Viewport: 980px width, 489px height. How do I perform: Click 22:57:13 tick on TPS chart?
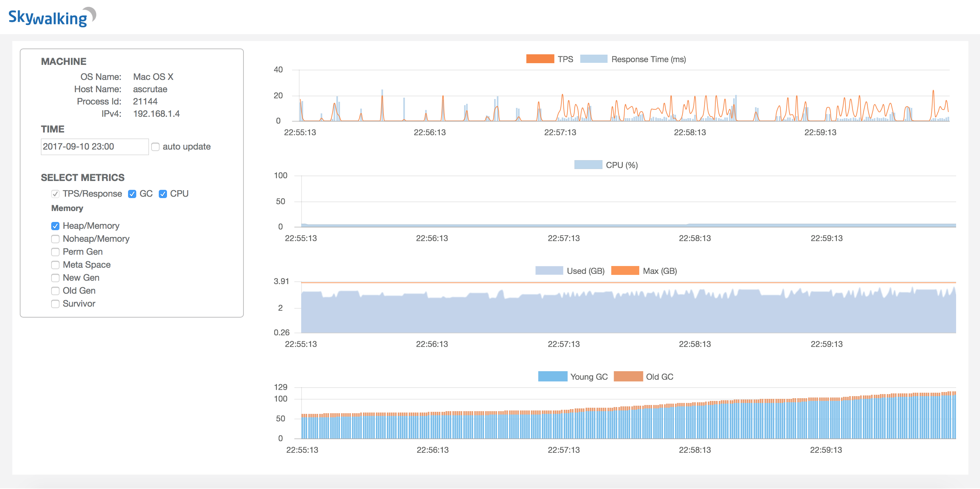coord(560,132)
